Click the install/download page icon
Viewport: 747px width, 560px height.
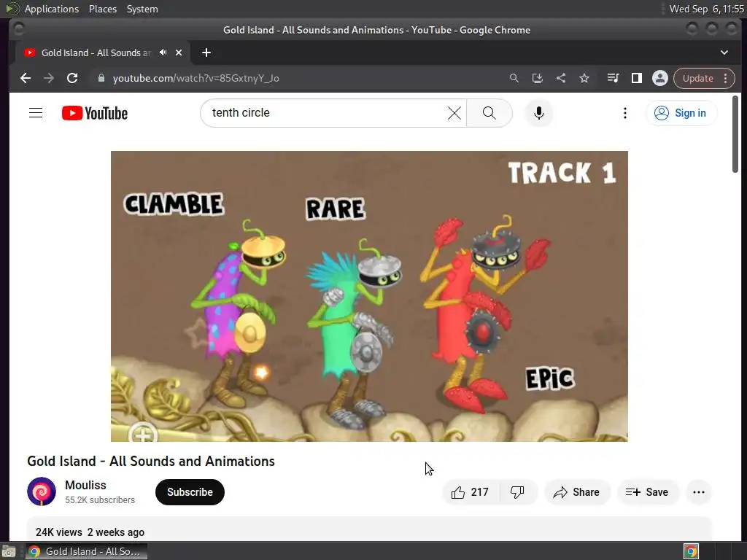pyautogui.click(x=538, y=78)
